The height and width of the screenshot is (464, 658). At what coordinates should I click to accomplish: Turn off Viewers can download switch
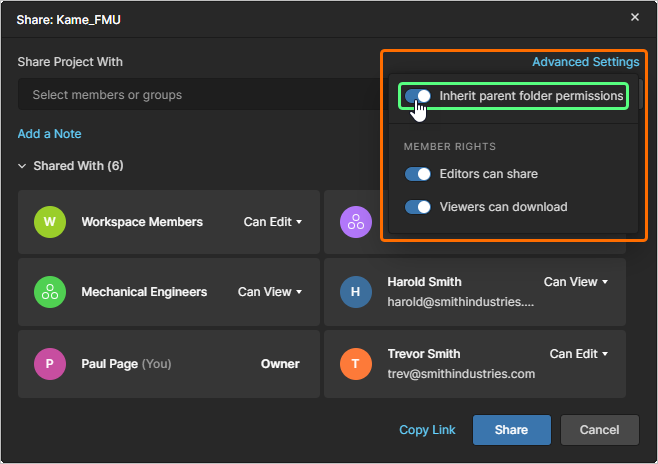pos(418,207)
